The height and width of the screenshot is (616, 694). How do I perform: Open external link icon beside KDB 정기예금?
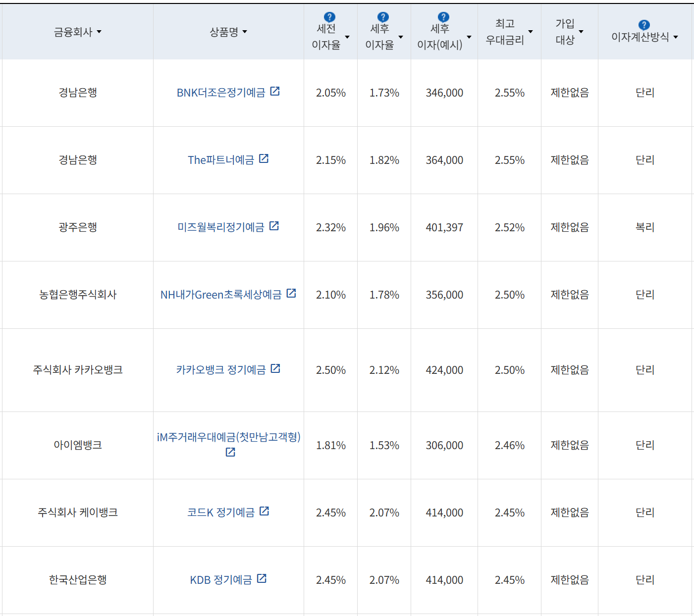(x=264, y=578)
